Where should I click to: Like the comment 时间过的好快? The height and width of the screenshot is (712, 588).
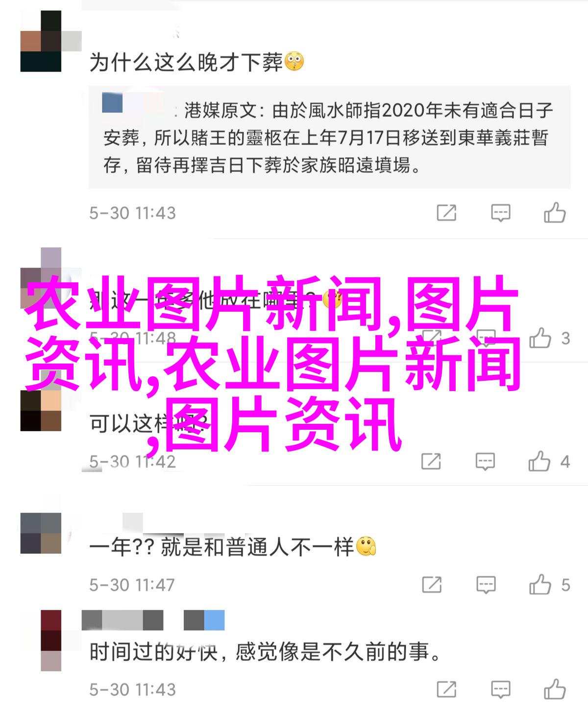[x=555, y=689]
